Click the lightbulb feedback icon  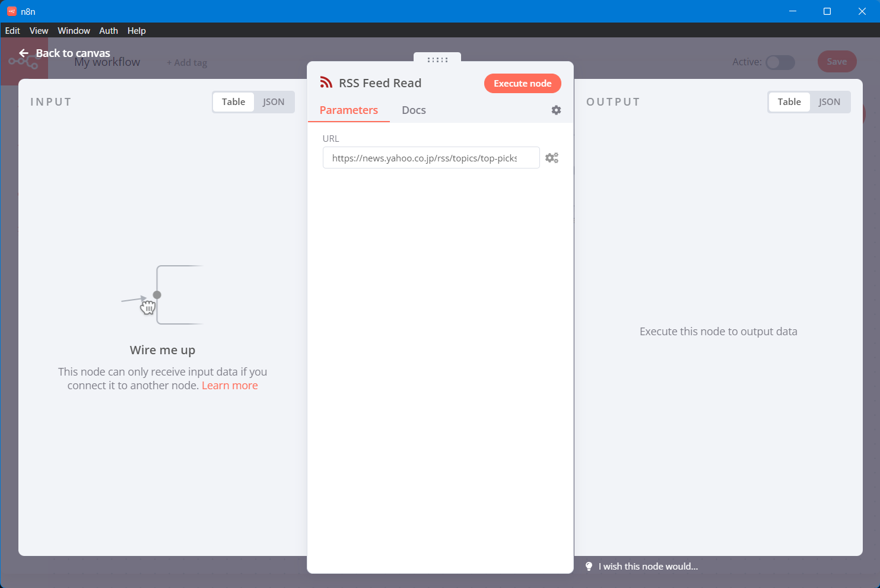click(589, 567)
